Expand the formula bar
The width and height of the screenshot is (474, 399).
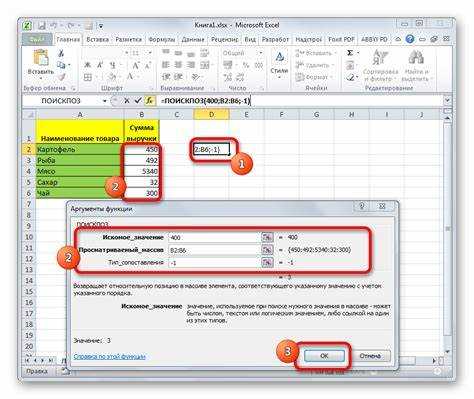[448, 100]
